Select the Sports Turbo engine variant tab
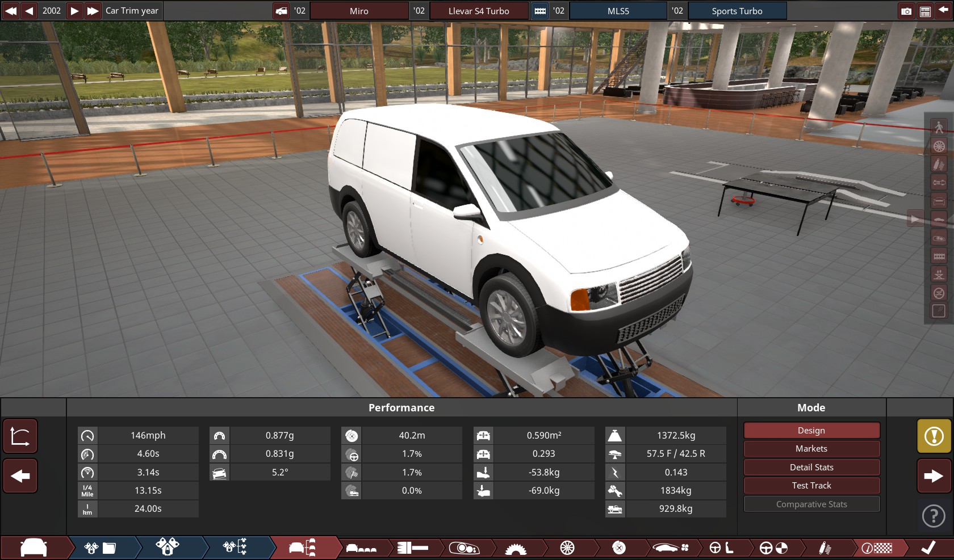 pos(737,11)
